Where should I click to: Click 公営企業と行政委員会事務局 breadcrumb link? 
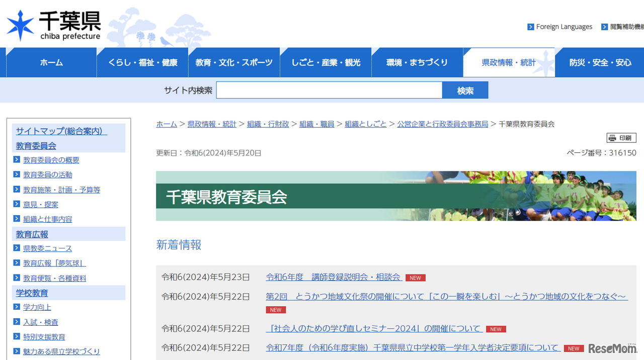[x=443, y=124]
